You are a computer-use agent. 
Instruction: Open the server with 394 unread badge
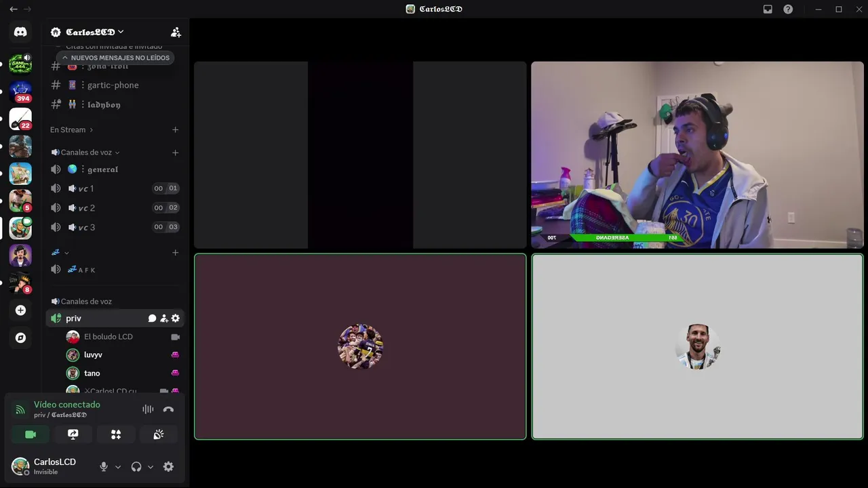click(x=20, y=91)
